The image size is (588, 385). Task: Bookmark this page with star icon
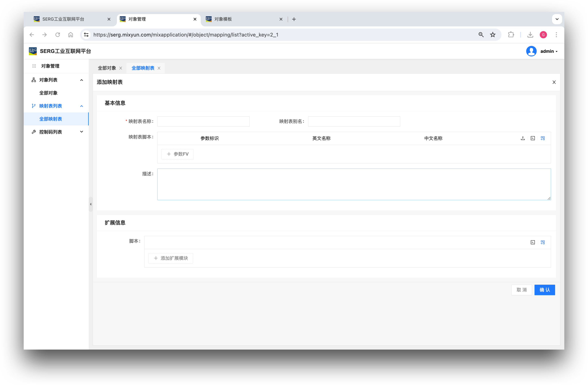tap(493, 35)
